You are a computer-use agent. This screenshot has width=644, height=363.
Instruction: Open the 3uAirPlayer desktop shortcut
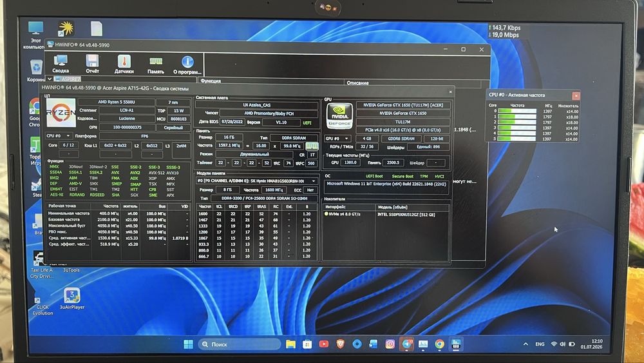click(72, 298)
